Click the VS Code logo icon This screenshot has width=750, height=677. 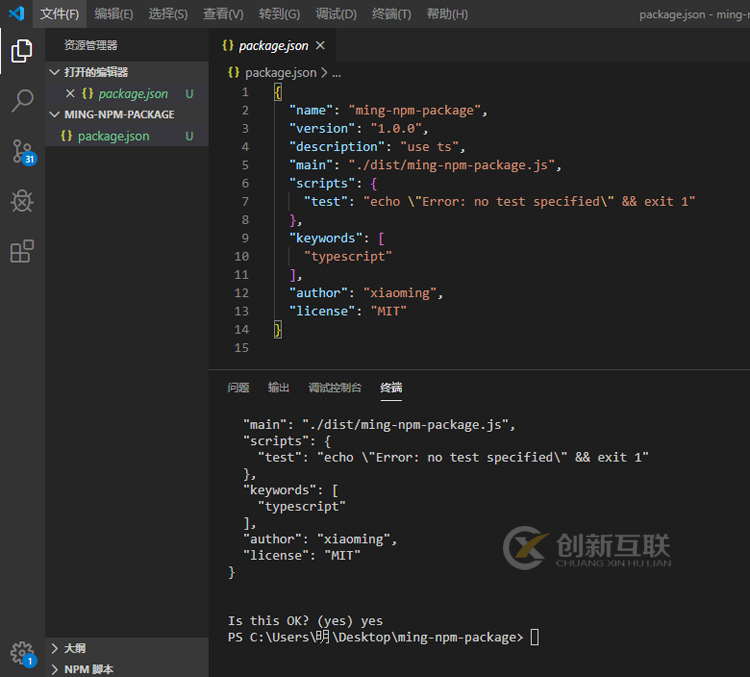(16, 14)
